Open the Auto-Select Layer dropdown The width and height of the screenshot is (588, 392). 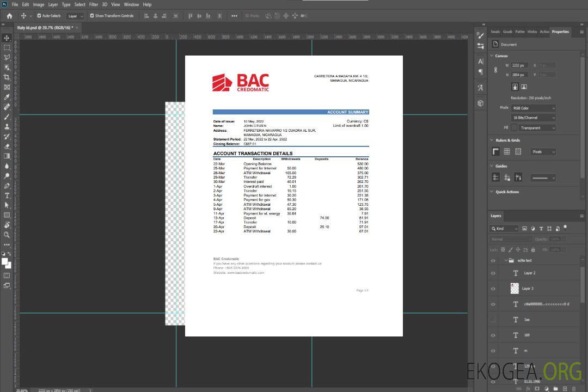point(75,16)
